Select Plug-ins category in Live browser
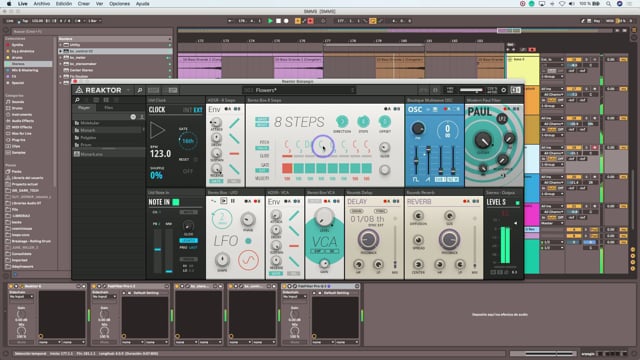This screenshot has width=640, height=360. click(x=18, y=140)
